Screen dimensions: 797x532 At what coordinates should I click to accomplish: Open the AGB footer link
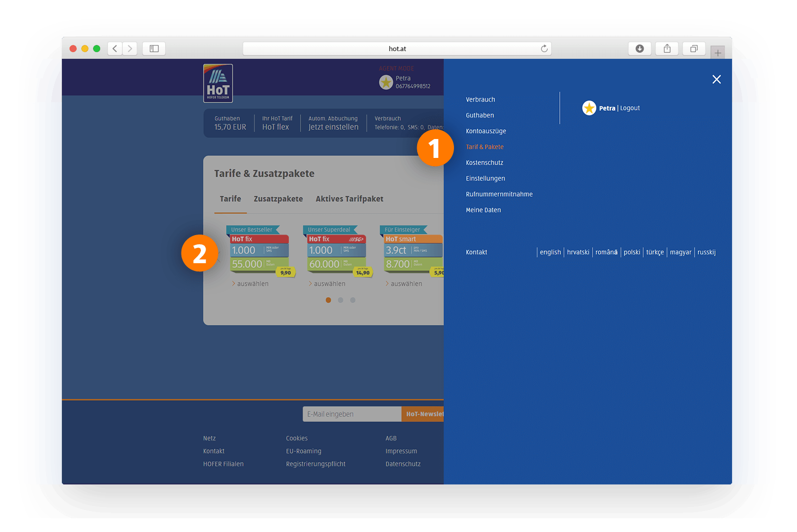pos(391,438)
